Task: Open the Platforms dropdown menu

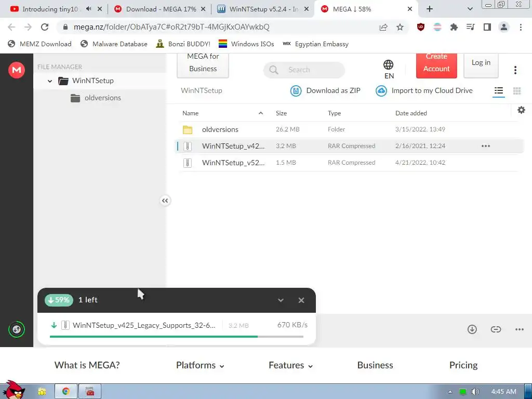Action: 200,365
